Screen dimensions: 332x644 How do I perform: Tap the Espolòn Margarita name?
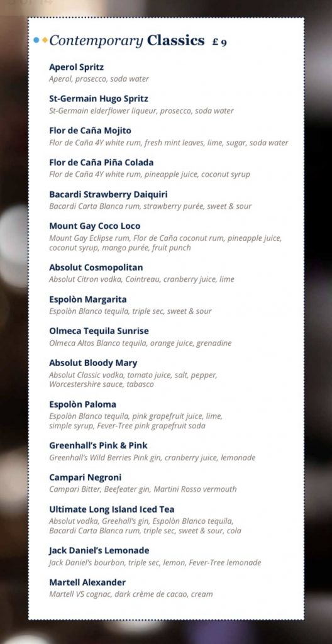click(87, 299)
